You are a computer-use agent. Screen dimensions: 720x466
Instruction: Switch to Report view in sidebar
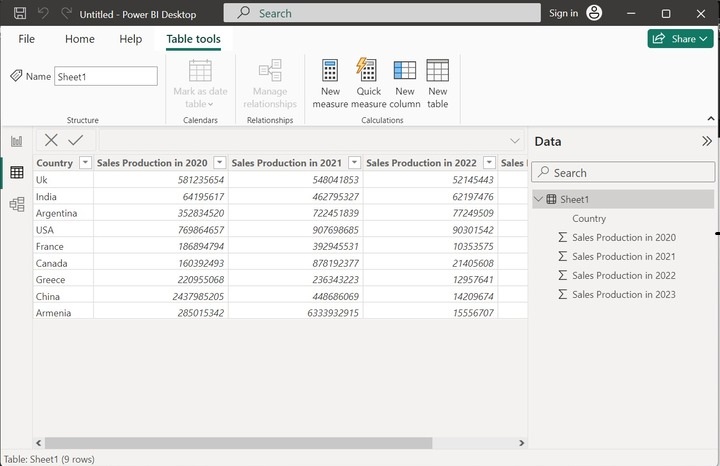[x=16, y=141]
